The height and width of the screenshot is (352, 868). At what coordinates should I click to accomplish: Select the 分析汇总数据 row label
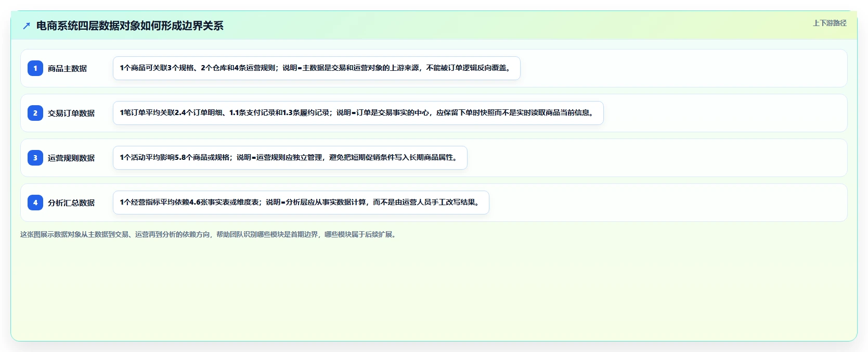tap(71, 203)
